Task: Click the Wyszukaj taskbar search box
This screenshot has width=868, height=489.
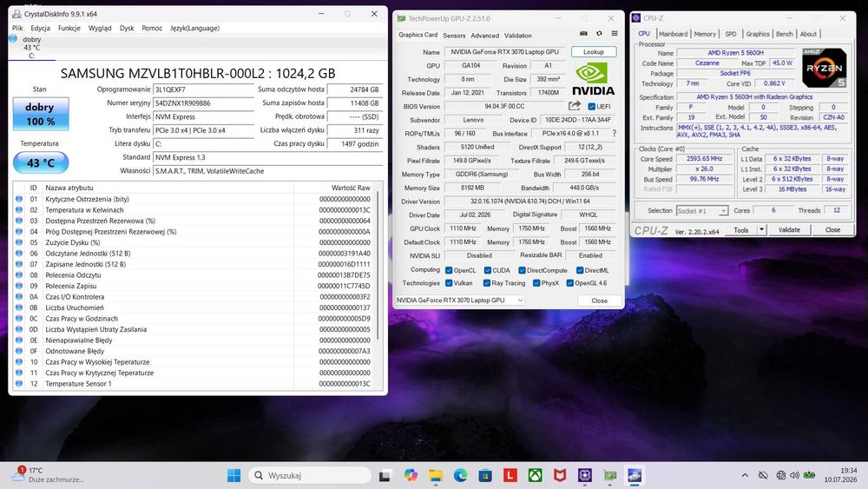Action: [310, 475]
